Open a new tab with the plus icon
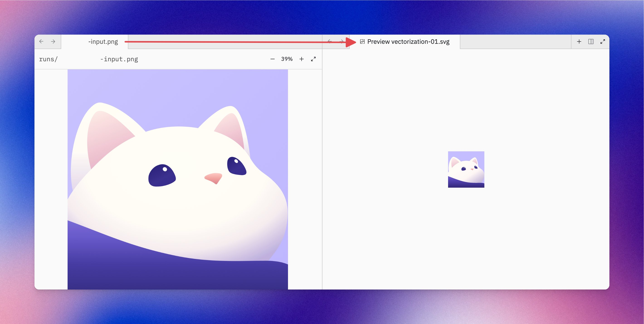644x324 pixels. (x=579, y=42)
